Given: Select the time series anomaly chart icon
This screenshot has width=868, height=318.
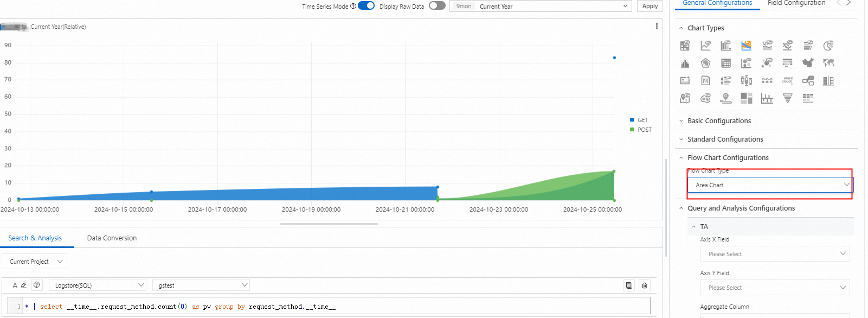Looking at the screenshot, I should [787, 46].
